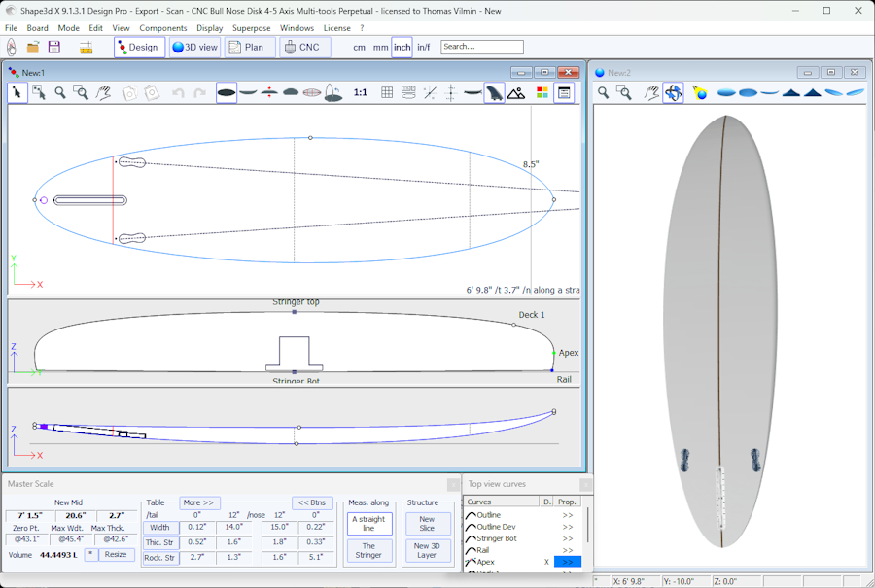Open the Superpose menu
This screenshot has height=588, width=875.
coord(251,28)
